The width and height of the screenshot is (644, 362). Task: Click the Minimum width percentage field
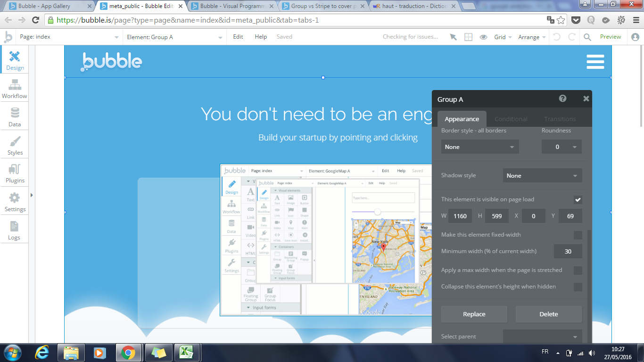click(x=568, y=251)
